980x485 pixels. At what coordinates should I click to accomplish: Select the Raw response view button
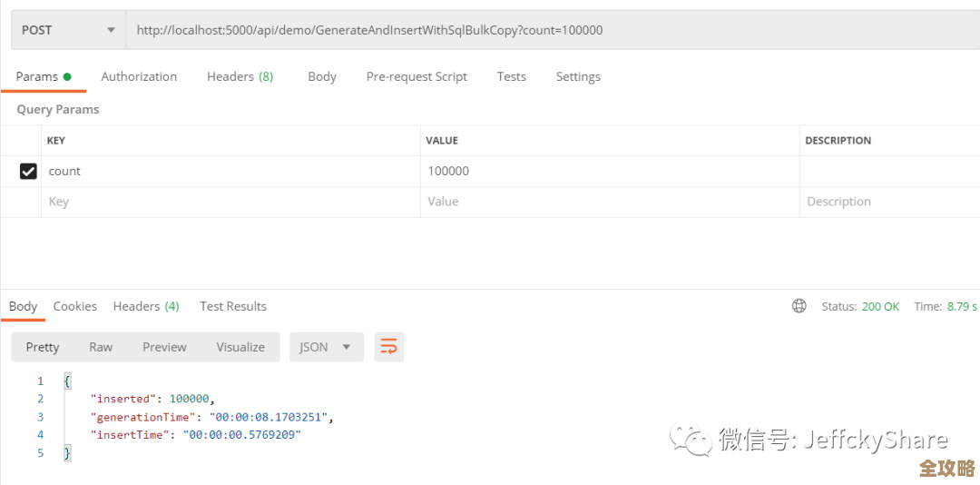click(x=101, y=347)
